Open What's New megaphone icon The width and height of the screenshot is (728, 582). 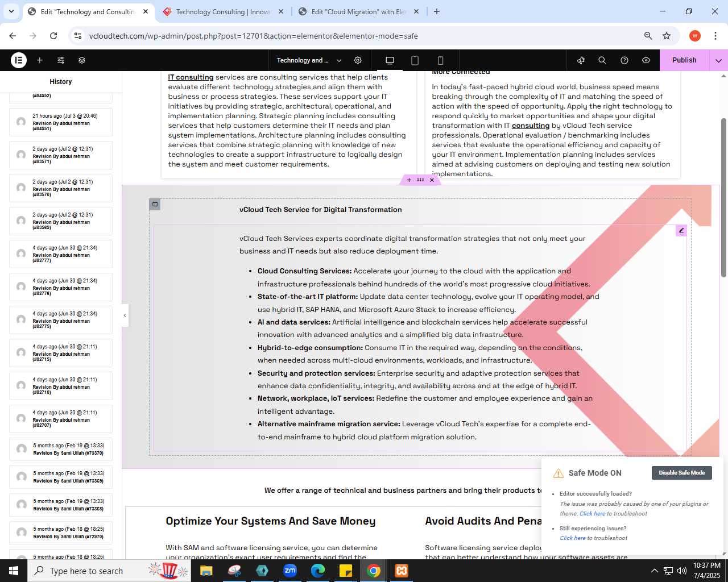click(x=581, y=60)
